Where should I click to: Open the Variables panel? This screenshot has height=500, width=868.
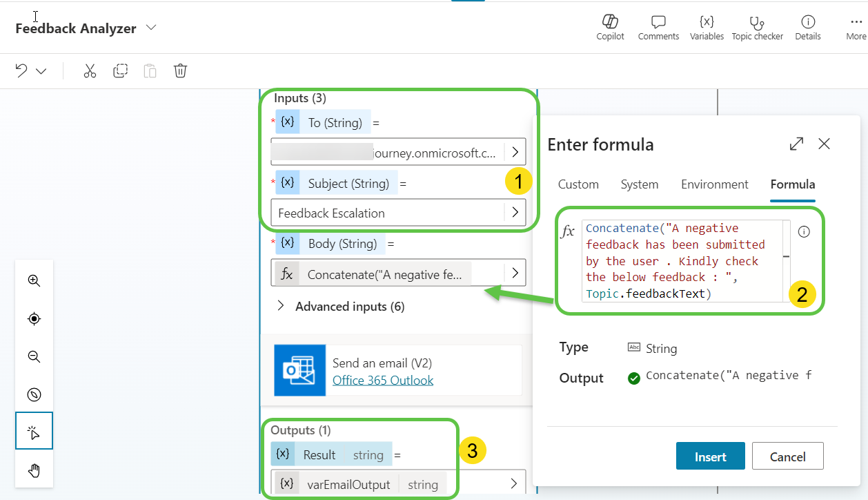point(707,27)
